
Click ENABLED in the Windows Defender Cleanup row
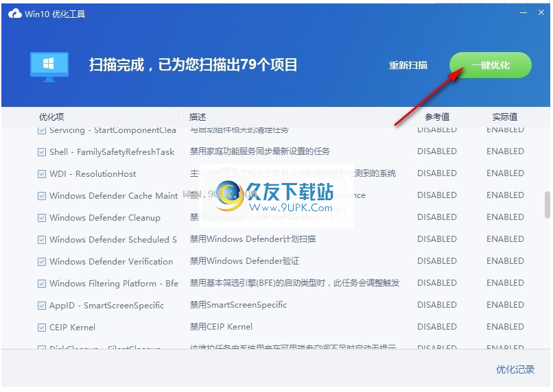(x=505, y=217)
